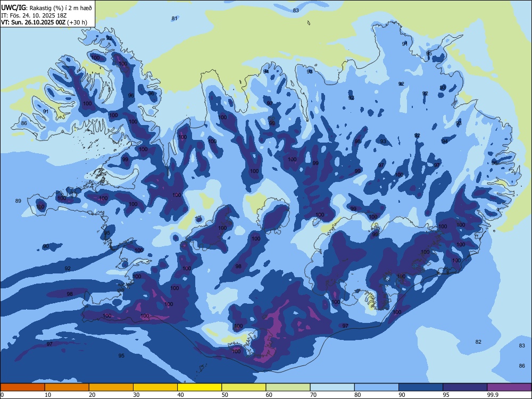Click the legend tick label '10'
The width and height of the screenshot is (532, 399).
tap(48, 395)
